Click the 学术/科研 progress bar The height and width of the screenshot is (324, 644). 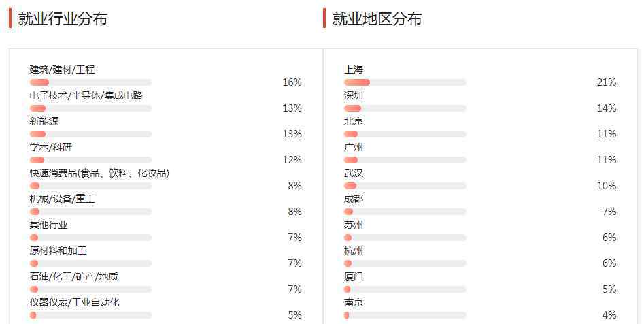[90, 160]
